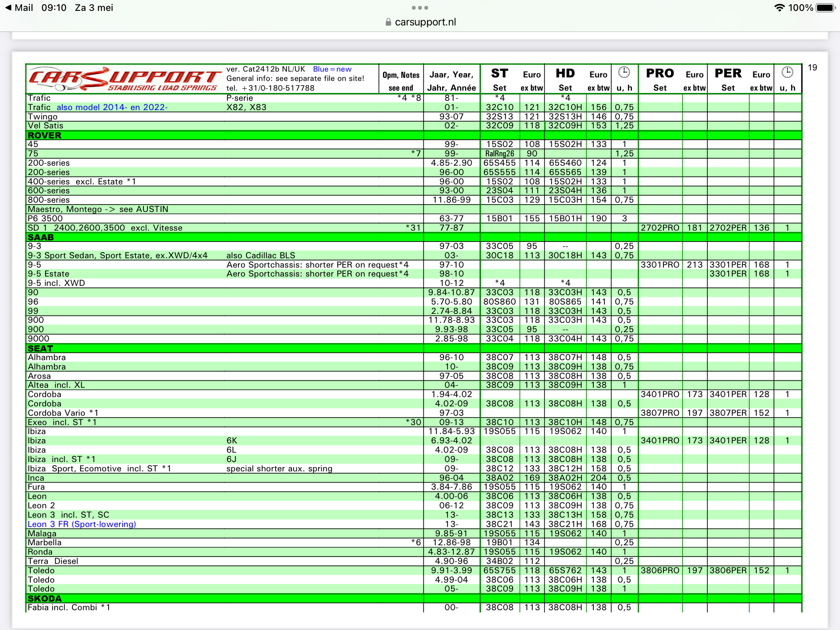Screen dimensions: 840x630
Task: Tap the padlock icon in address bar
Action: click(x=388, y=22)
